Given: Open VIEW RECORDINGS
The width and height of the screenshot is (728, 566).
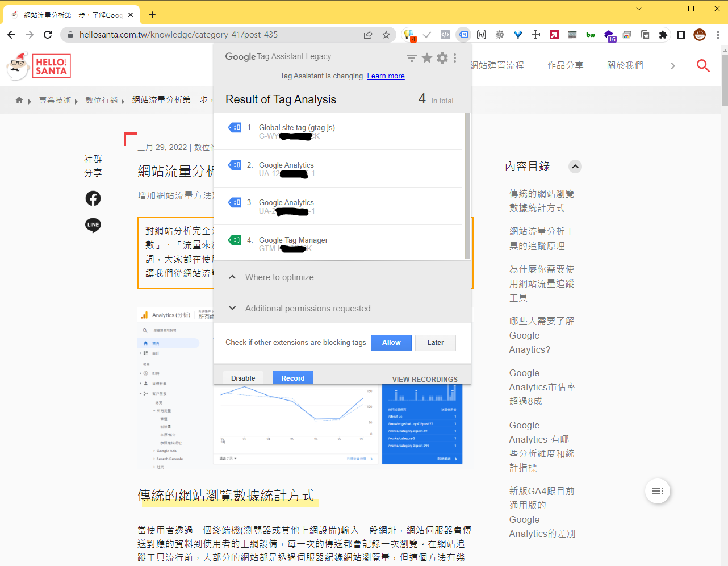Looking at the screenshot, I should pyautogui.click(x=425, y=380).
